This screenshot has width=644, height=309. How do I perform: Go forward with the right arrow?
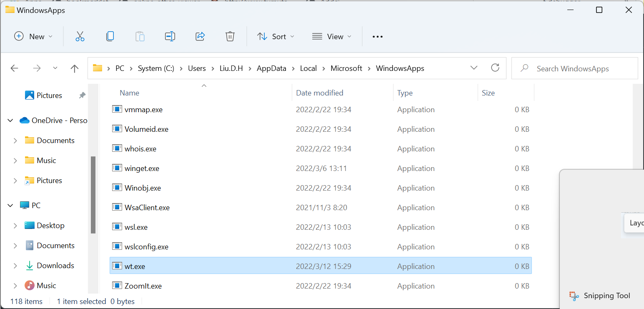(x=37, y=68)
